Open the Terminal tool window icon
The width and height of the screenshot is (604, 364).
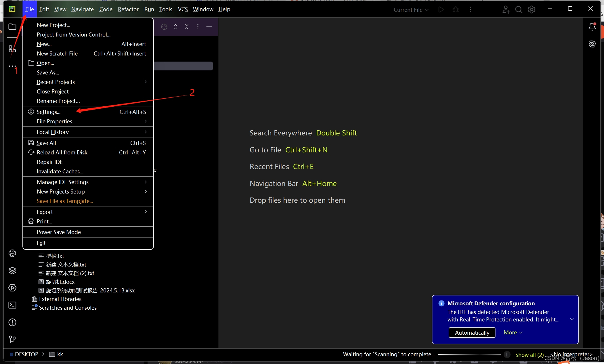click(12, 305)
